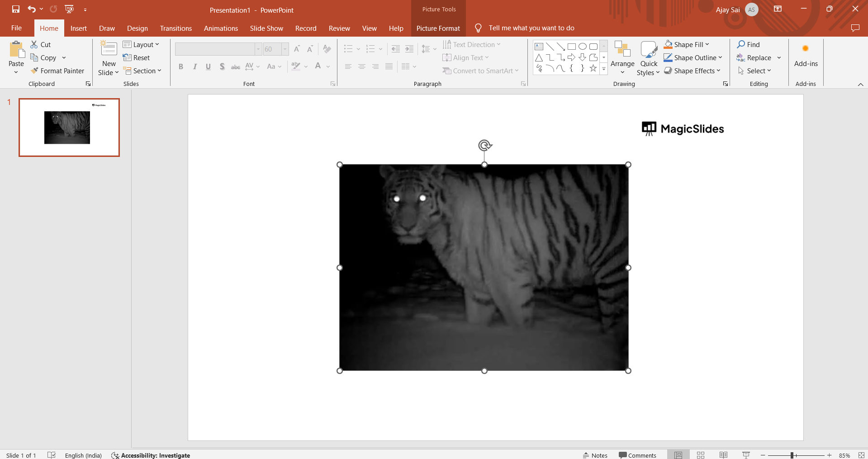Screen dimensions: 868x459
Task: Expand the Layout dropdown
Action: [x=141, y=44]
